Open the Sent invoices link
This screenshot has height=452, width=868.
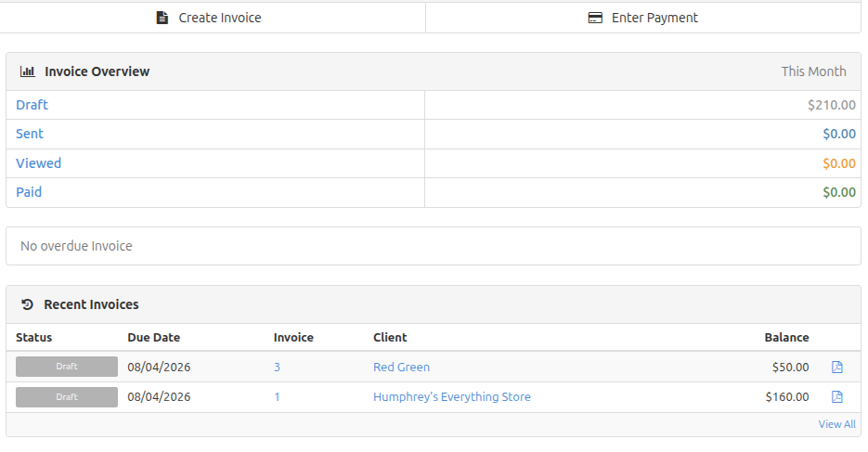30,134
